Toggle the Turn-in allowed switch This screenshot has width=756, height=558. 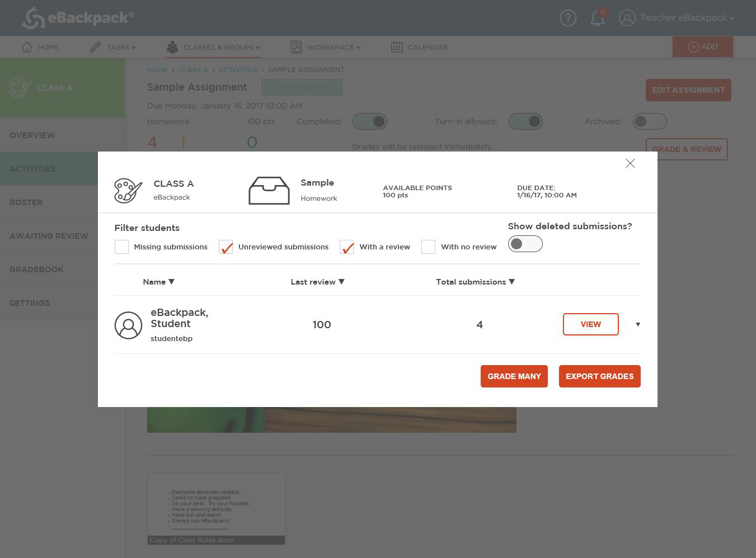525,121
